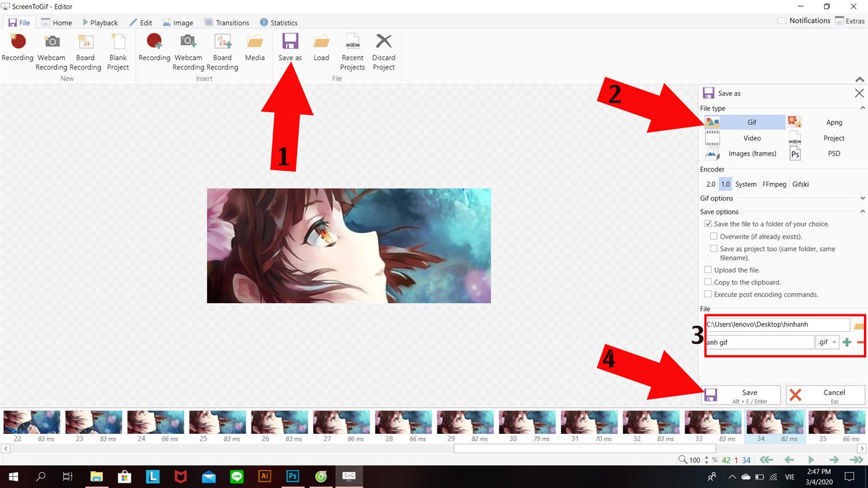The width and height of the screenshot is (868, 488).
Task: Start a new Webcam Recording
Action: click(51, 51)
